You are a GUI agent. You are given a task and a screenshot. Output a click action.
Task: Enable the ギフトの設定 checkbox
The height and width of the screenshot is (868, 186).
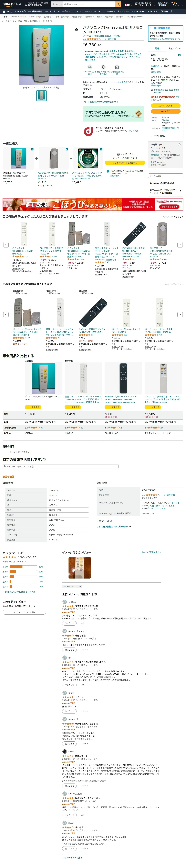pos(152,136)
